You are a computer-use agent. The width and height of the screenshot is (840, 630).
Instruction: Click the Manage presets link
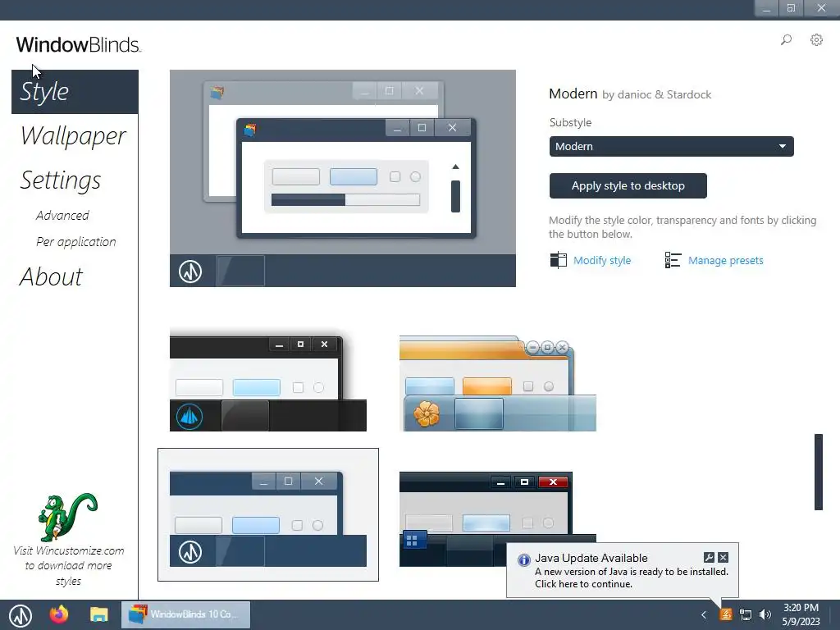[x=725, y=260]
